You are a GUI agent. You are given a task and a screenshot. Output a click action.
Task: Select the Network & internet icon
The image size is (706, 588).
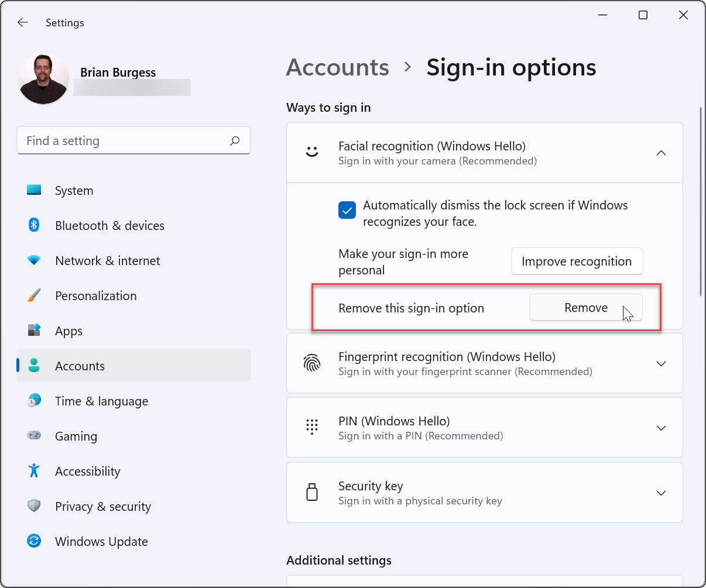(x=33, y=260)
